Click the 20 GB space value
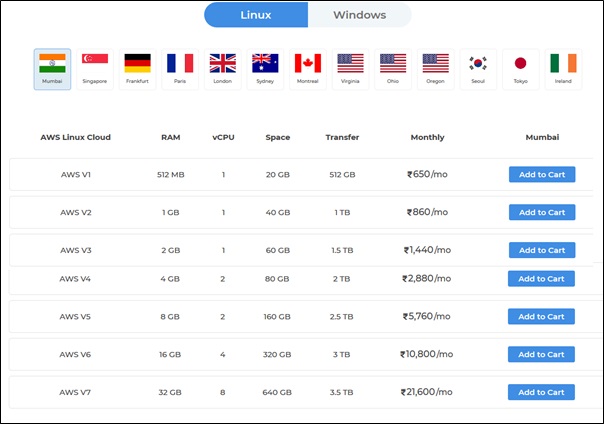This screenshot has width=604, height=424. click(278, 174)
